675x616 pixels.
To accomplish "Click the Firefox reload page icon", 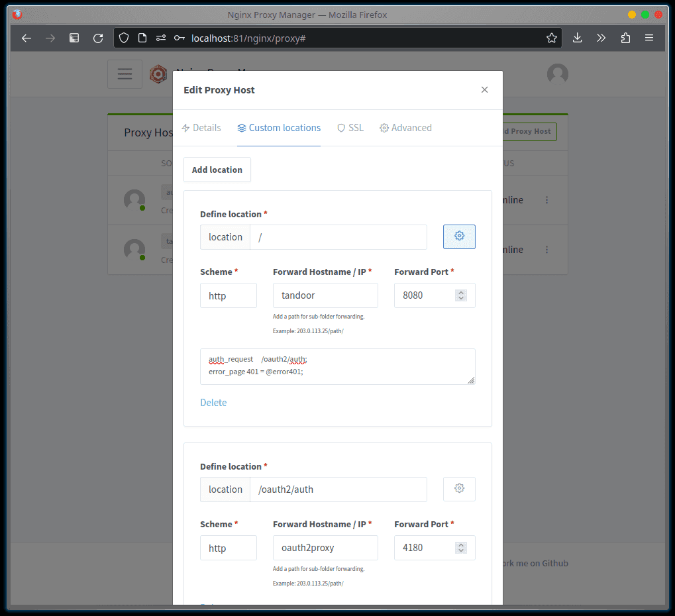I will 98,38.
